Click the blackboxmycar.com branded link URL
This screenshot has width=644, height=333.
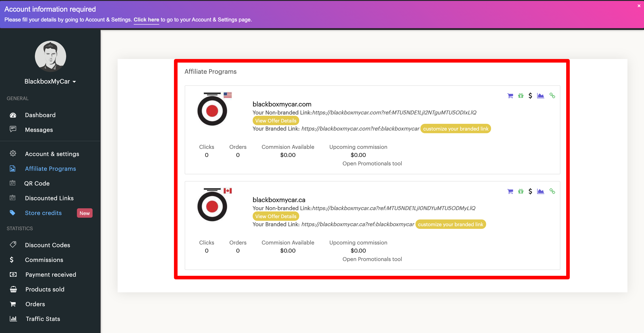click(360, 129)
